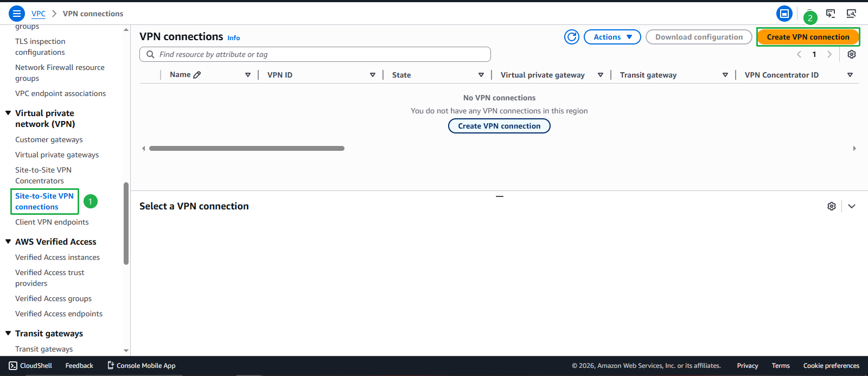Image resolution: width=868 pixels, height=376 pixels.
Task: Open Verified Access instances
Action: click(58, 257)
